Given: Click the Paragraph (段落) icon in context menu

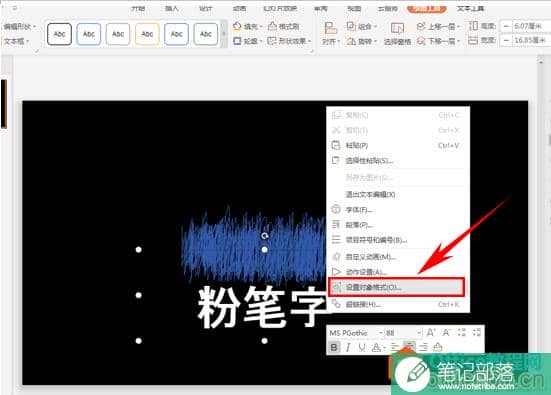Looking at the screenshot, I should [336, 225].
